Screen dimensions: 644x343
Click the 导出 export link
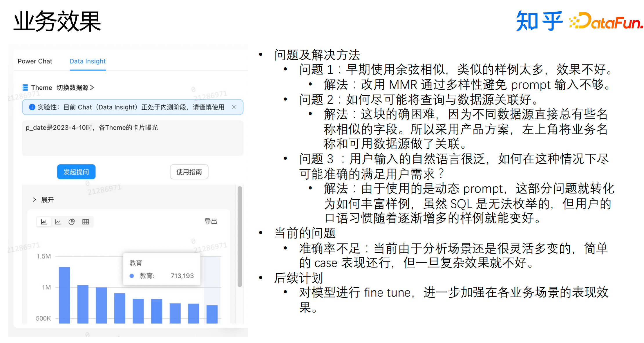(211, 221)
